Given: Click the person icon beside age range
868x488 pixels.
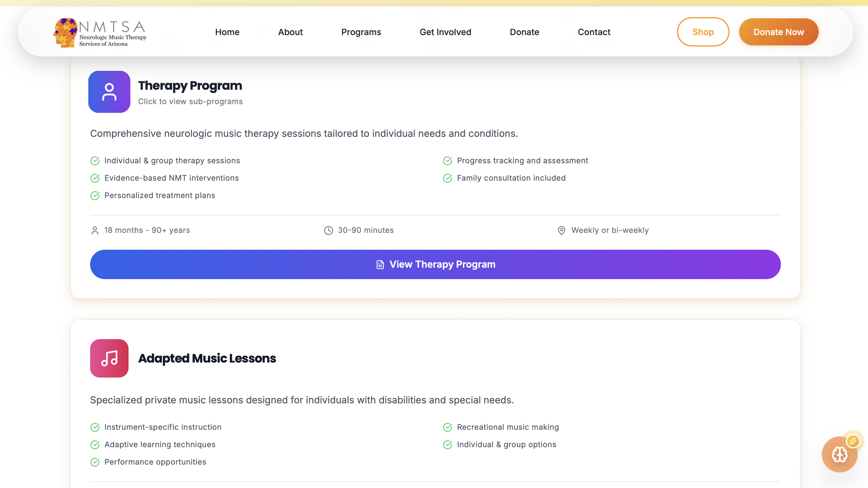Looking at the screenshot, I should (95, 230).
